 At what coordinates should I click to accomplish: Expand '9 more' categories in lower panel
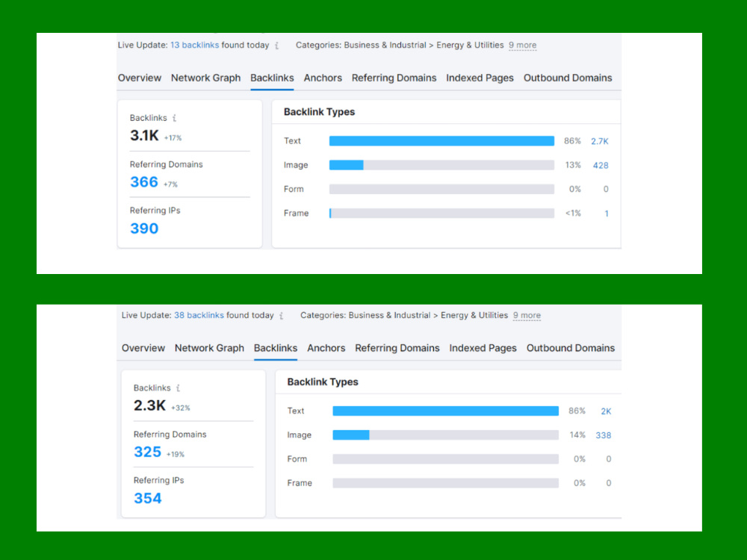tap(527, 315)
